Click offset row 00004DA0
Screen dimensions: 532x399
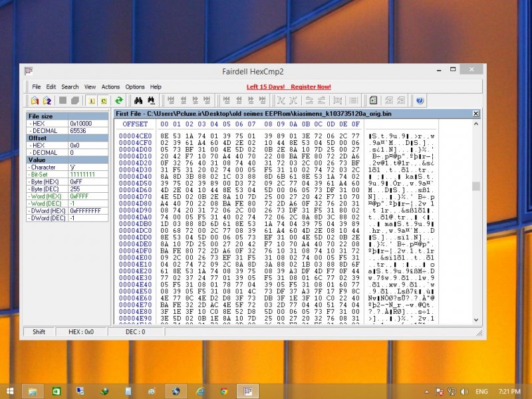pos(135,217)
